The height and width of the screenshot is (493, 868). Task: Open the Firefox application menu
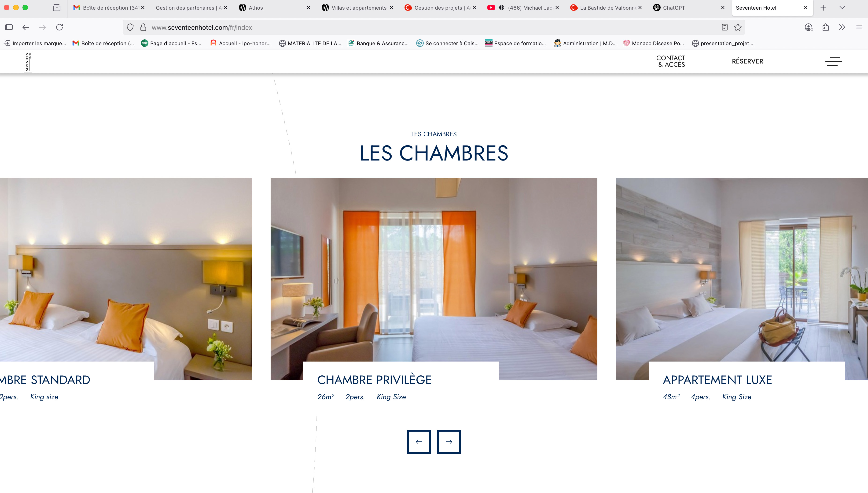coord(859,27)
